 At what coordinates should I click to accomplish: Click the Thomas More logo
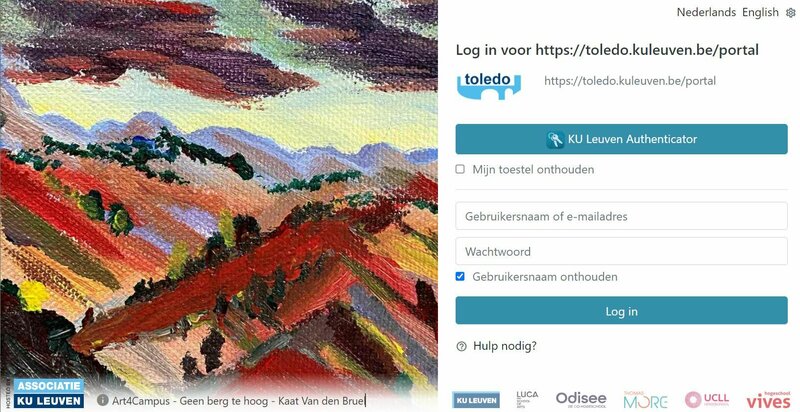click(645, 400)
